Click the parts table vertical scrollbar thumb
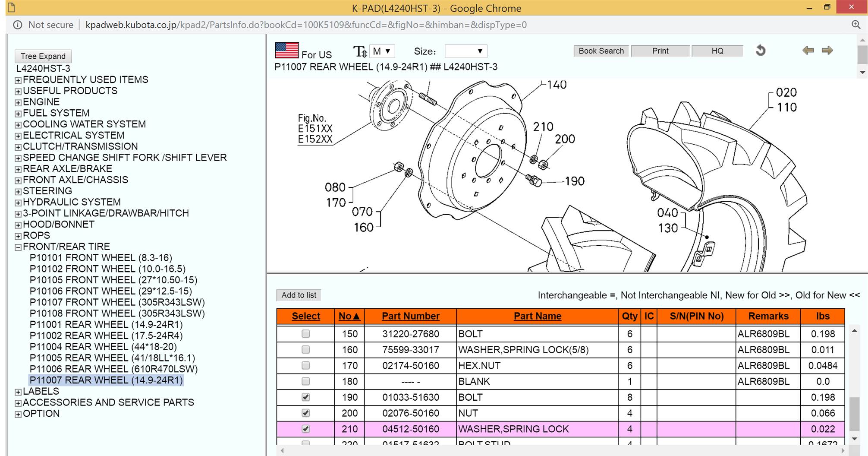868x456 pixels. coord(854,414)
